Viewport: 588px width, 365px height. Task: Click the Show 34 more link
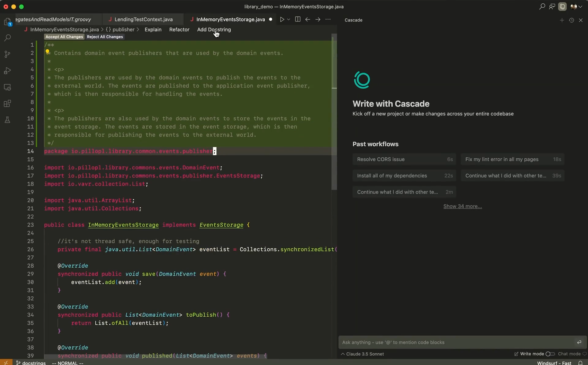tap(462, 206)
